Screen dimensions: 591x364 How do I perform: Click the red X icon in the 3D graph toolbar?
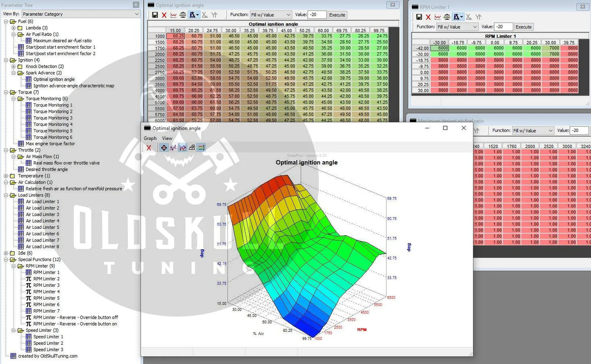pyautogui.click(x=149, y=148)
